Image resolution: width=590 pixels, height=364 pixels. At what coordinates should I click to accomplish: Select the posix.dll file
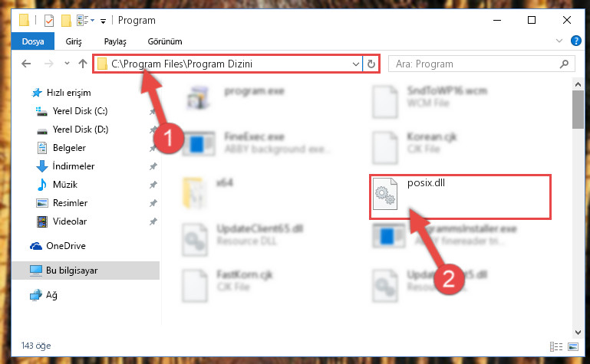[460, 196]
